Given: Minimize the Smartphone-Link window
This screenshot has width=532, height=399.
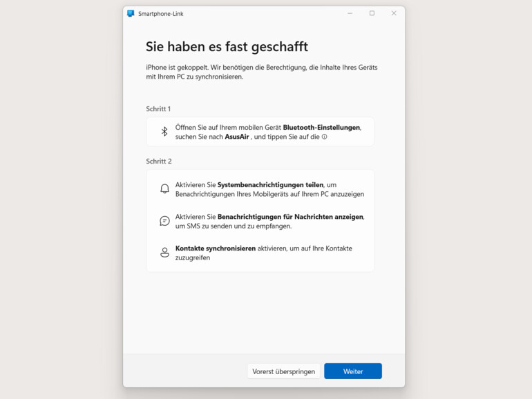Looking at the screenshot, I should (x=350, y=13).
